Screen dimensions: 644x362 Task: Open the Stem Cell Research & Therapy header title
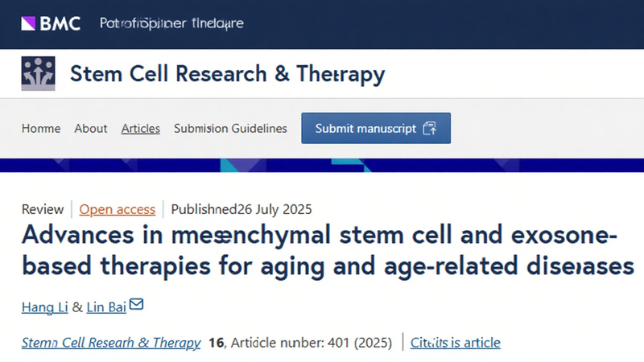coord(227,75)
